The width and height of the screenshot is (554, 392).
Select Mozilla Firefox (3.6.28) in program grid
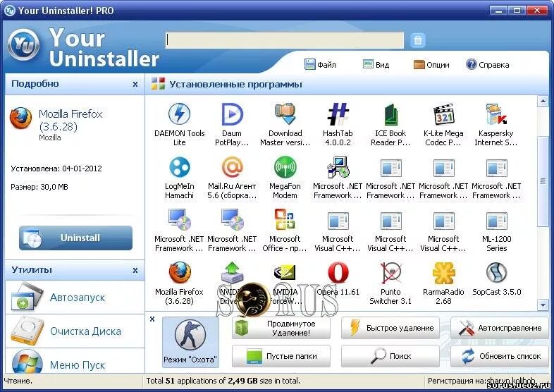point(180,273)
